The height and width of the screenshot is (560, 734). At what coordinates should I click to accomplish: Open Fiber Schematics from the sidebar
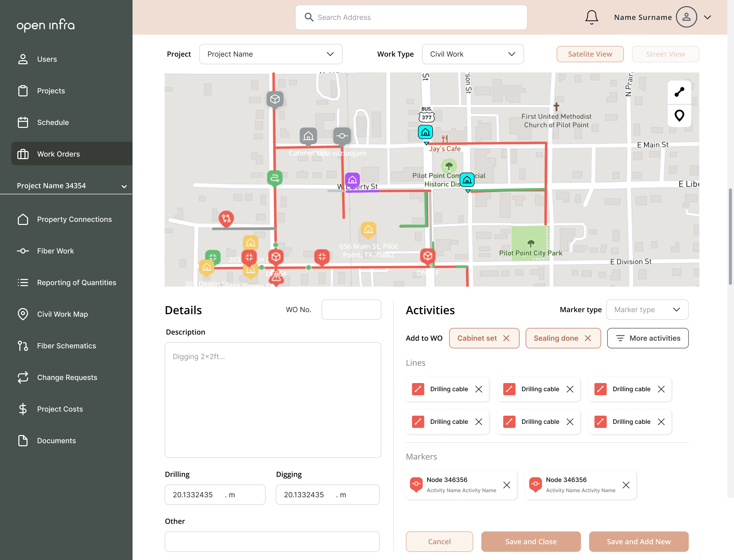tap(66, 346)
